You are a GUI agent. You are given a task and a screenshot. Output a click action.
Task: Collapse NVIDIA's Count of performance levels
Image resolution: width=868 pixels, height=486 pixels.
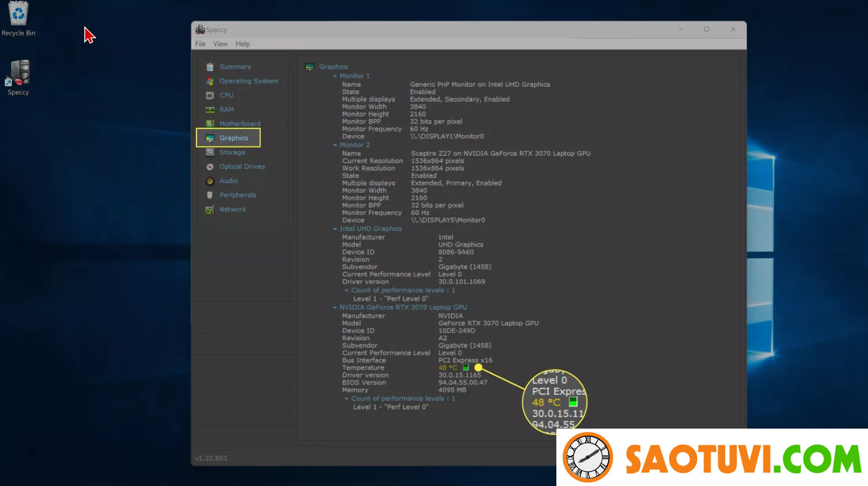click(347, 399)
